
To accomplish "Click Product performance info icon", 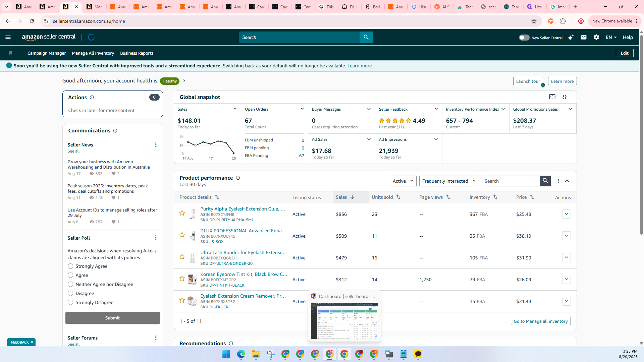I will tap(238, 178).
